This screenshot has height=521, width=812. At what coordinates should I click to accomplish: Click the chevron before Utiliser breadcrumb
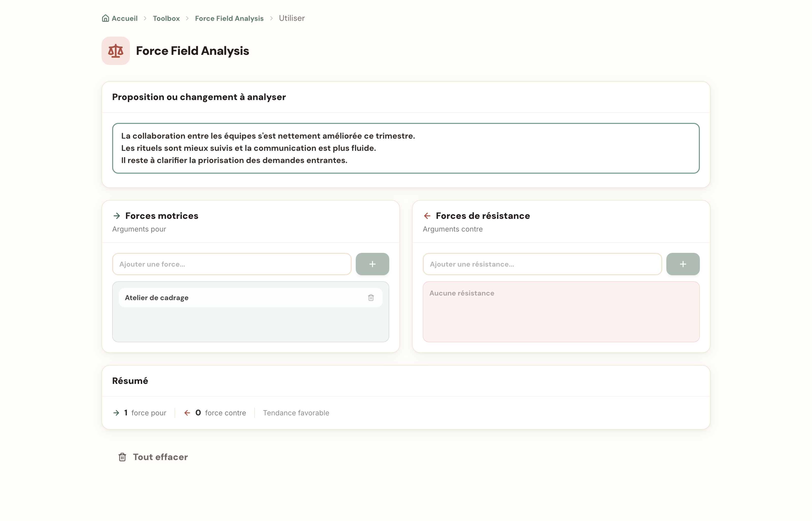tap(271, 18)
